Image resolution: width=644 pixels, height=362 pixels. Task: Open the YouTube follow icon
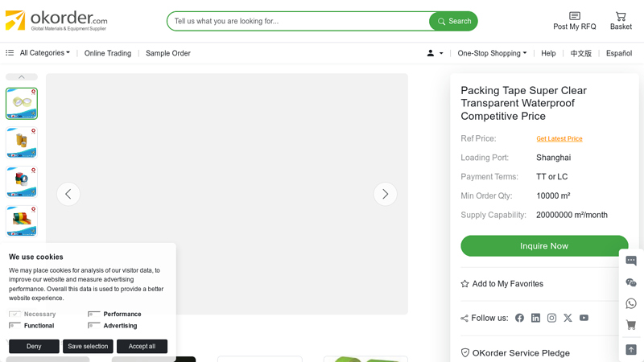(584, 318)
